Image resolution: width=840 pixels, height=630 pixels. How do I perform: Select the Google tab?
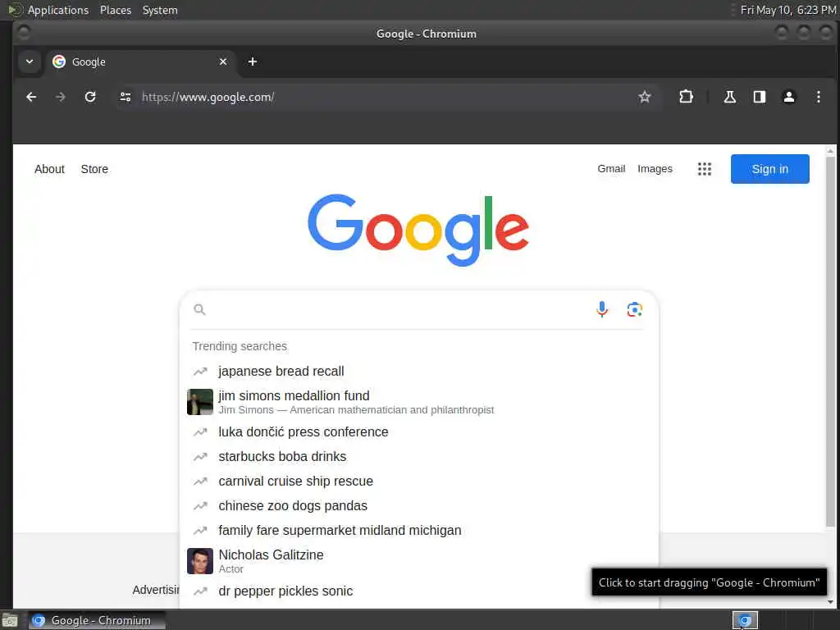pos(139,62)
